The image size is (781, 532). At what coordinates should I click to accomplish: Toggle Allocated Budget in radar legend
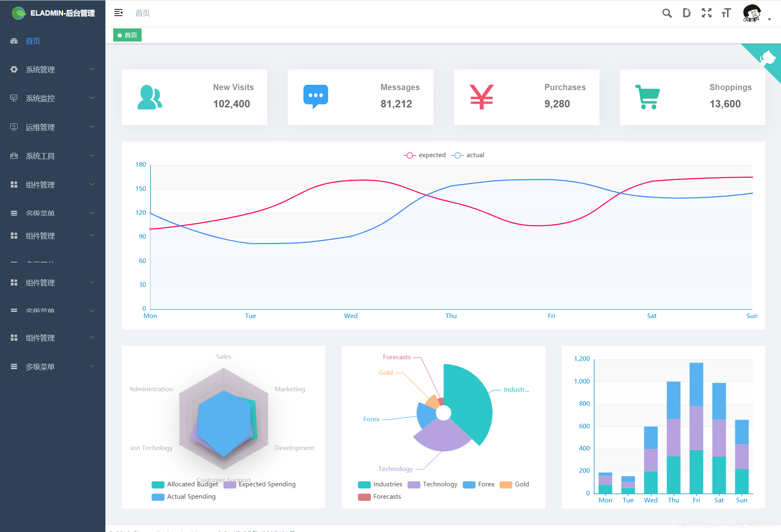click(185, 484)
